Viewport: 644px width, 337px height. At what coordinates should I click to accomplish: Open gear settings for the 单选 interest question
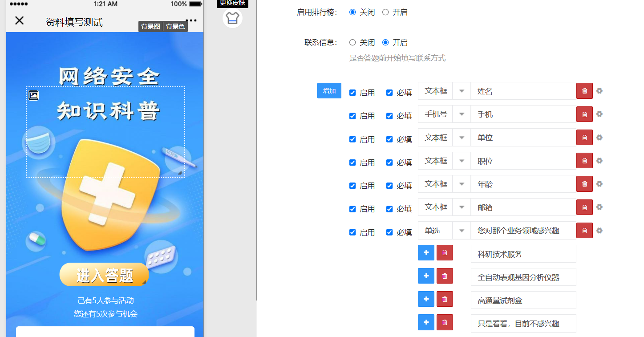[599, 231]
